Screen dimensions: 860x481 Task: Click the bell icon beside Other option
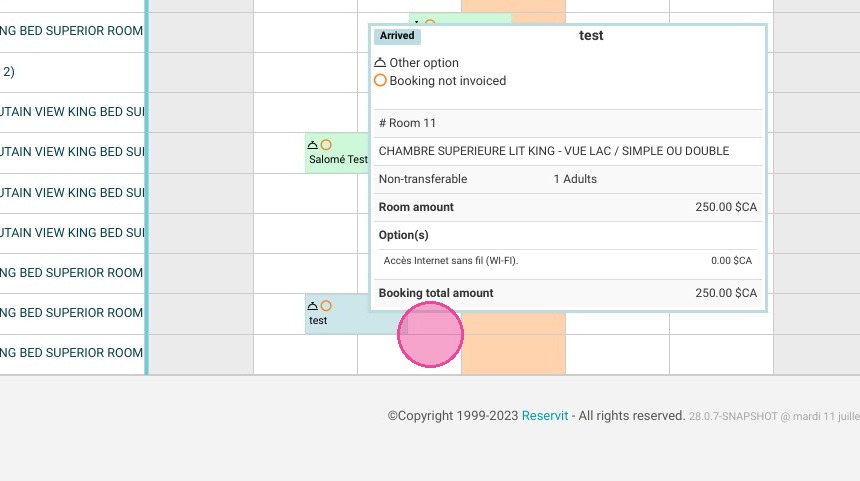tap(380, 63)
